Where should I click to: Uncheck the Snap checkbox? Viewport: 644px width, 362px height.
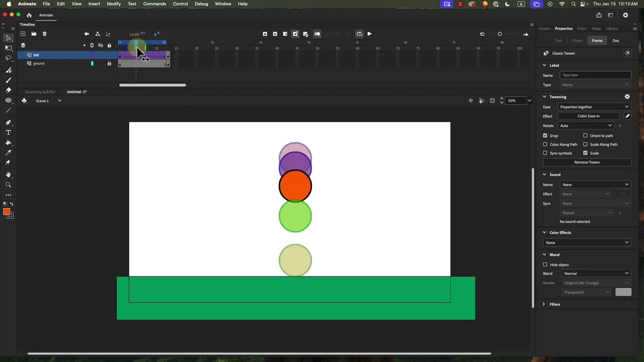click(545, 136)
